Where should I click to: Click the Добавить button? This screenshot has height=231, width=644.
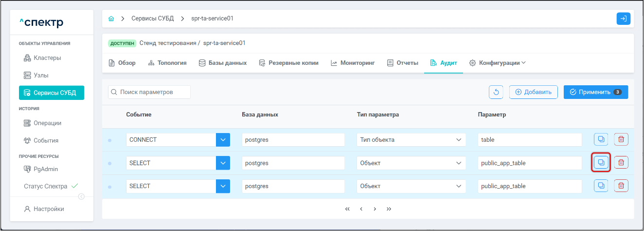pyautogui.click(x=533, y=92)
